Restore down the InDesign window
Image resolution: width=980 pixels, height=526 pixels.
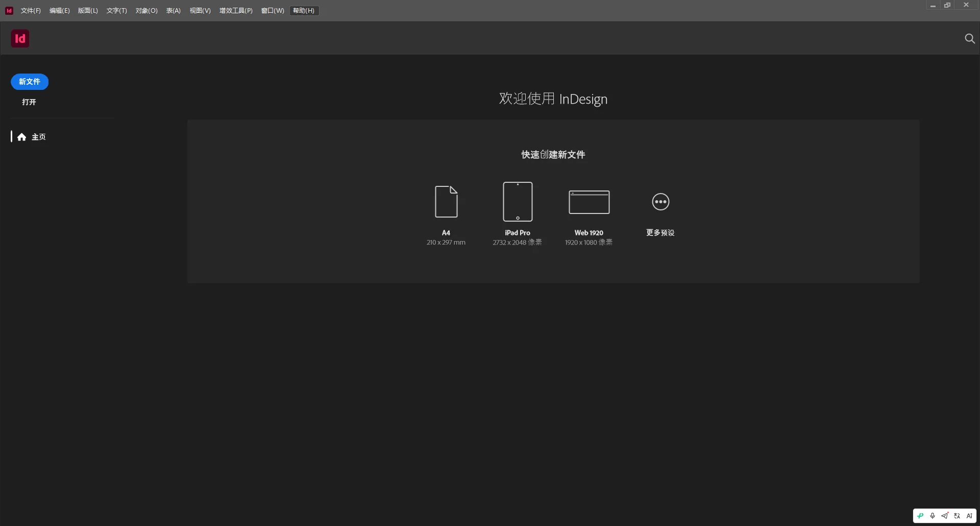click(947, 6)
